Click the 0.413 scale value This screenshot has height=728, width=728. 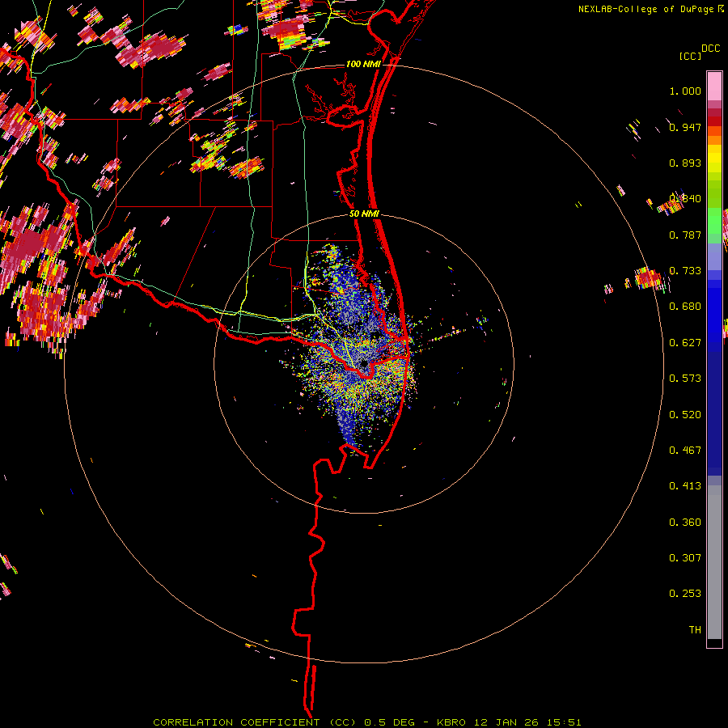pos(685,486)
